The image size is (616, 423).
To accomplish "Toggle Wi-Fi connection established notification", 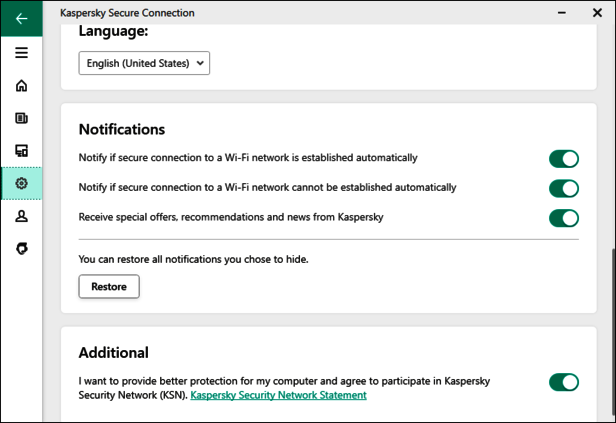I will (563, 158).
